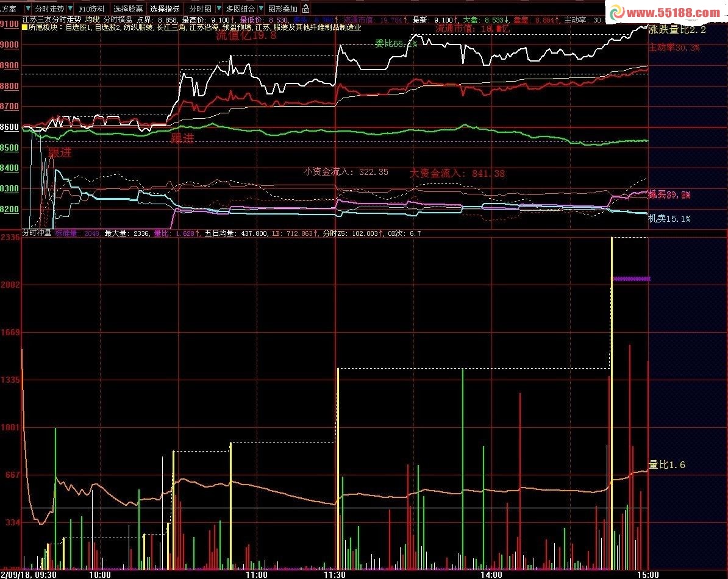The image size is (728, 579).
Task: Open dropdown arrow between 方案 and 分时走势
Action: (28, 9)
